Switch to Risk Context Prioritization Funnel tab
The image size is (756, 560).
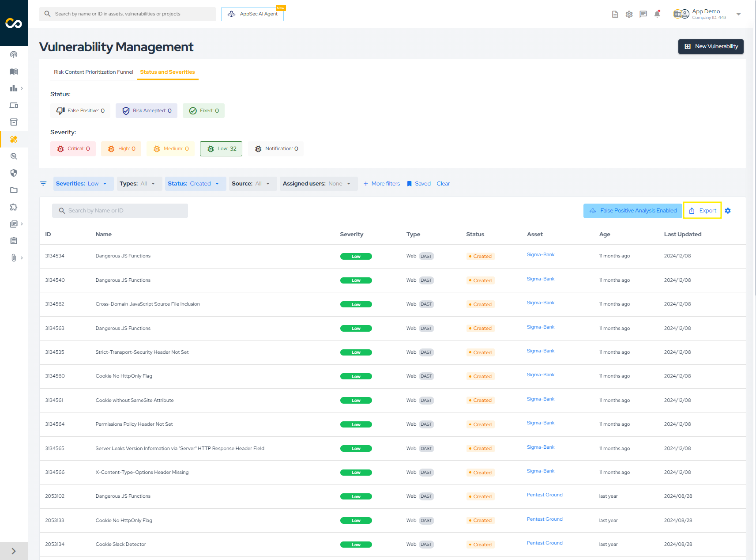click(94, 72)
